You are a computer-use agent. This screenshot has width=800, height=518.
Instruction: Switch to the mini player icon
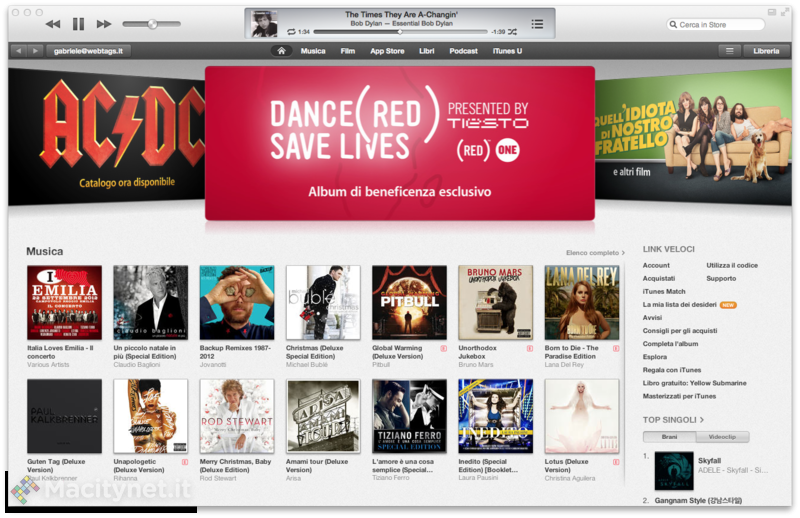[x=771, y=12]
